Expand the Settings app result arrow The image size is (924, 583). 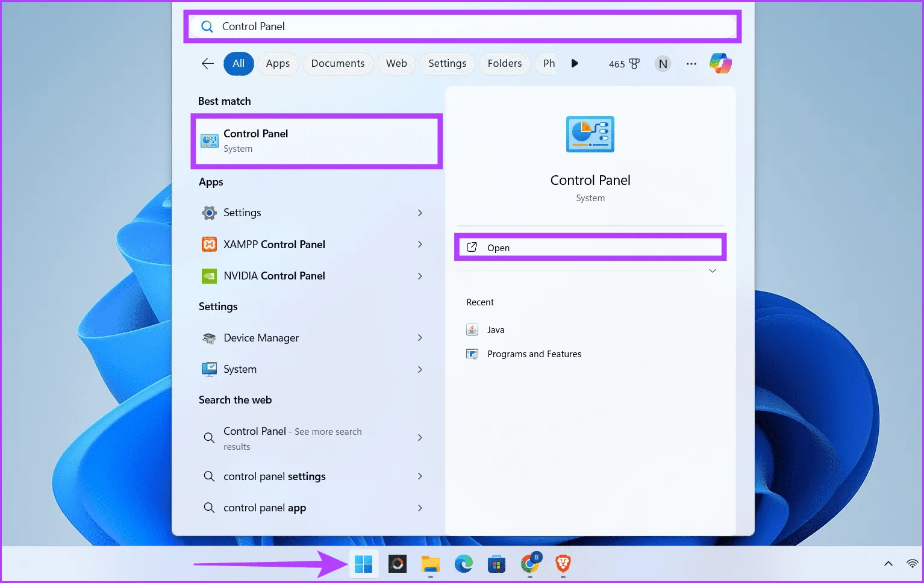point(420,213)
